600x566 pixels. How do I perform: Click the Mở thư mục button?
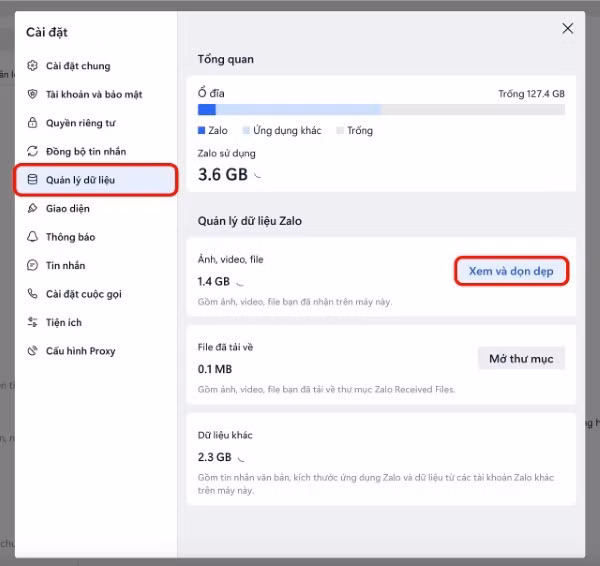[521, 358]
